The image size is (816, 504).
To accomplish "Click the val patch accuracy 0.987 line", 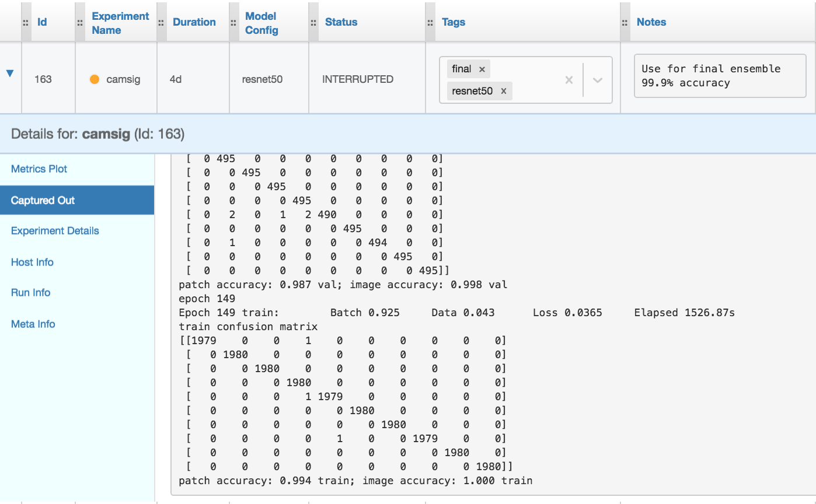I will [343, 285].
